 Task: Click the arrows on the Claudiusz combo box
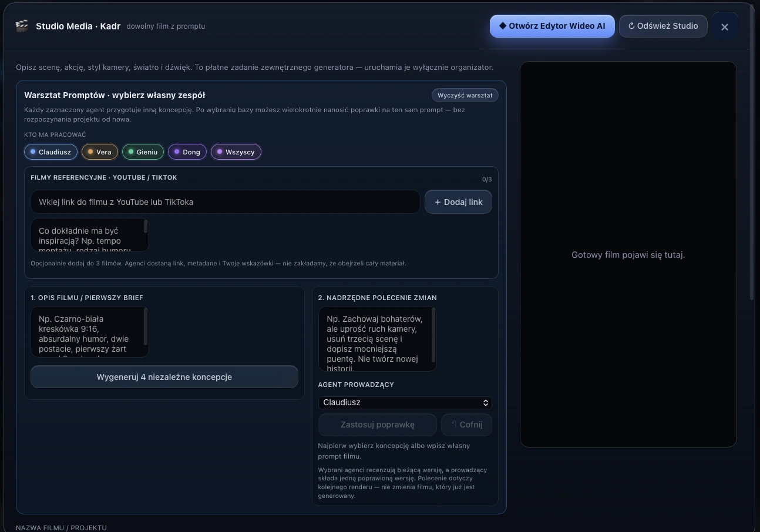tap(486, 403)
